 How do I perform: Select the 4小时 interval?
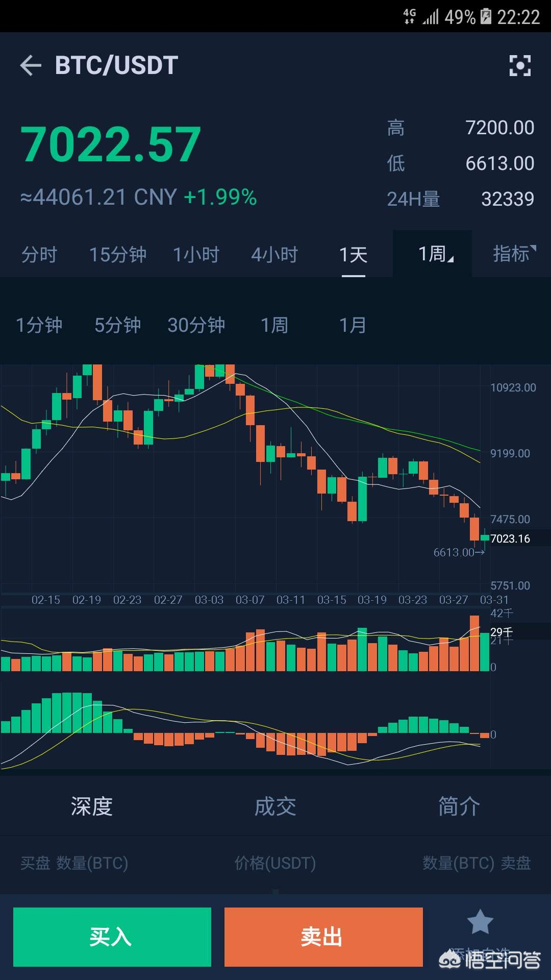pyautogui.click(x=275, y=254)
